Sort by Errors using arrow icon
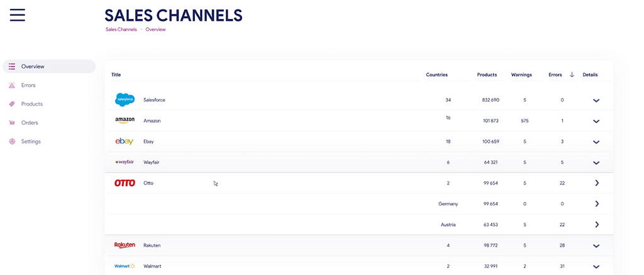 pyautogui.click(x=572, y=74)
